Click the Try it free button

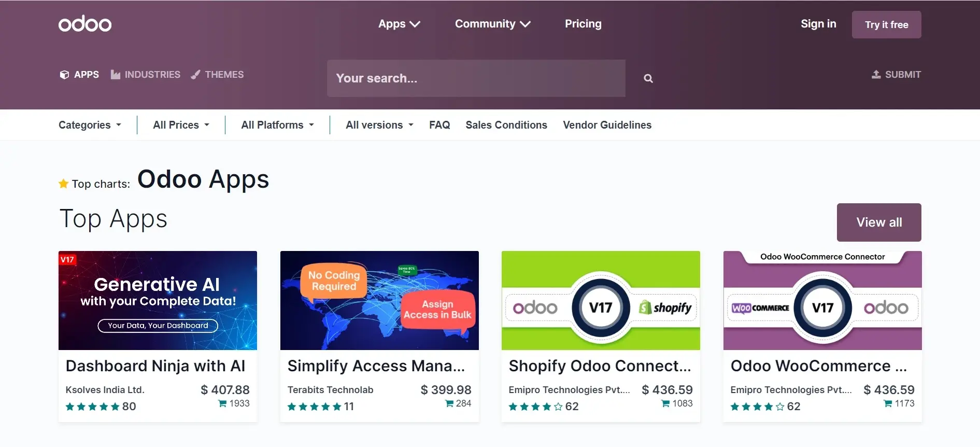(886, 24)
